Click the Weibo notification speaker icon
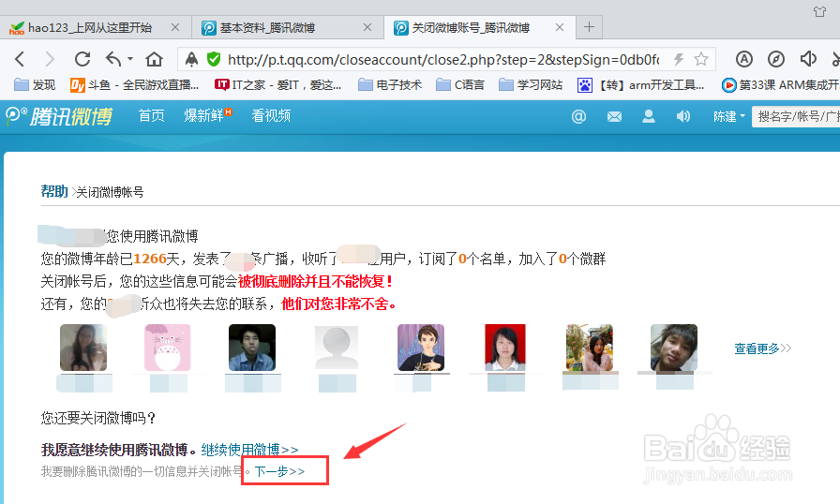 pos(683,116)
